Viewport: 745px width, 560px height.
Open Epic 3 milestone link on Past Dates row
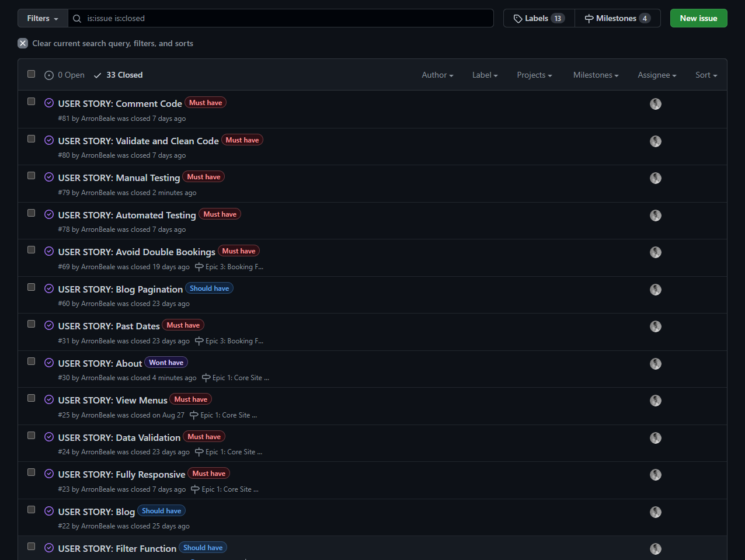click(229, 341)
